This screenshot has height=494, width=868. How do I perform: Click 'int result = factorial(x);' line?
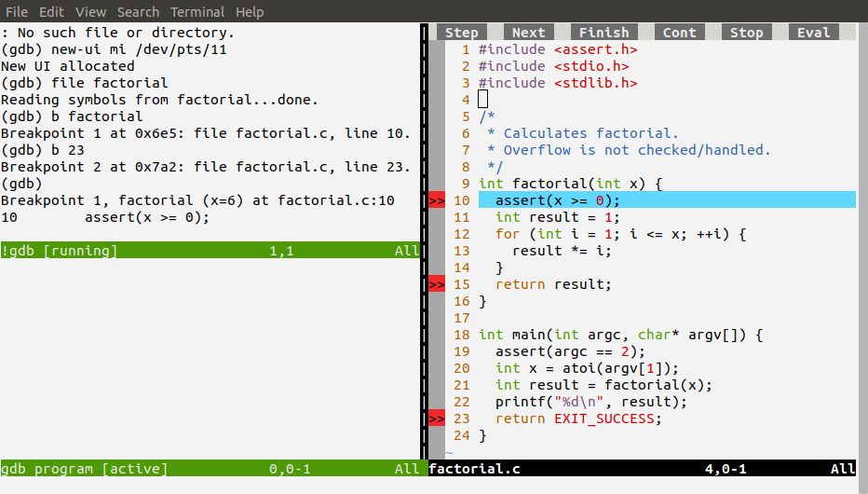click(x=604, y=385)
